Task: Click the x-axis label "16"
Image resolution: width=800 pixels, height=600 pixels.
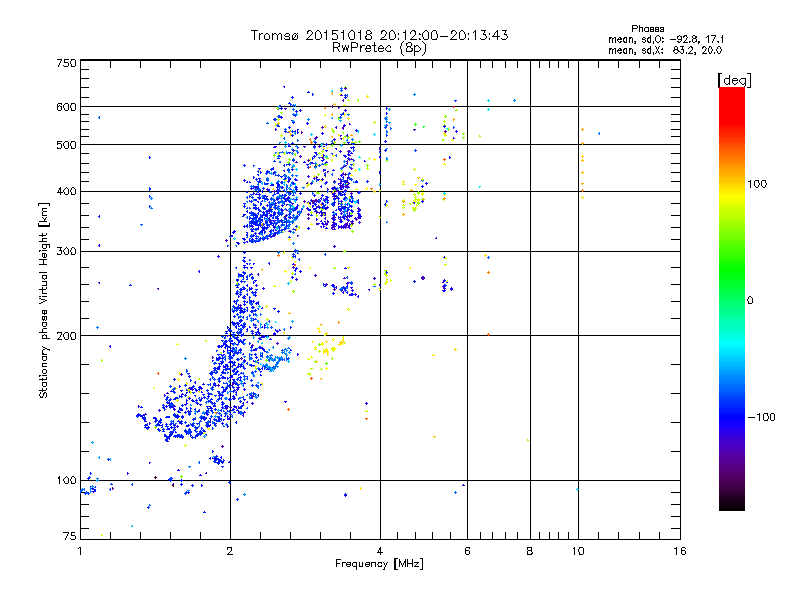Action: [x=680, y=551]
